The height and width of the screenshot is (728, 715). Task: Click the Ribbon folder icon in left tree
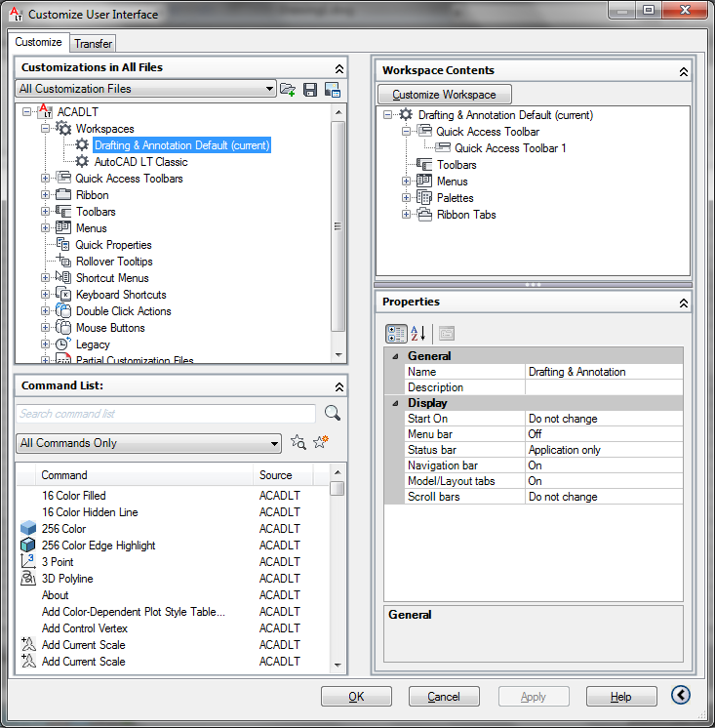pyautogui.click(x=63, y=194)
